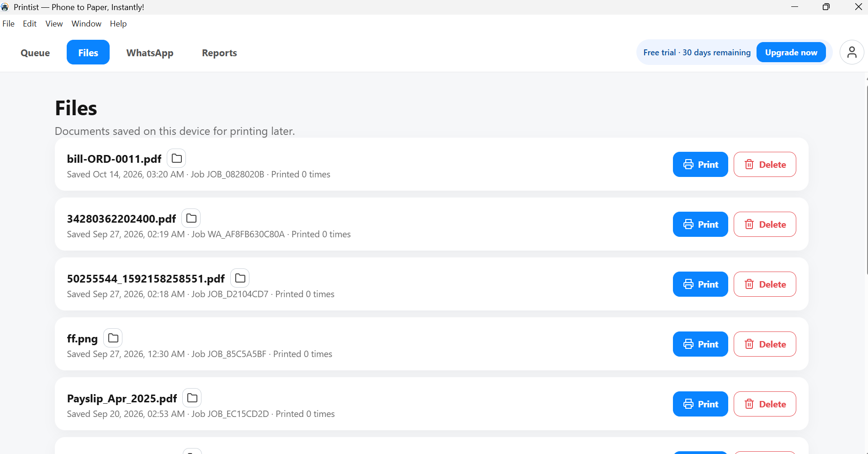This screenshot has width=868, height=454.
Task: Select file name Payslip_Apr_2025.pdf
Action: click(122, 398)
